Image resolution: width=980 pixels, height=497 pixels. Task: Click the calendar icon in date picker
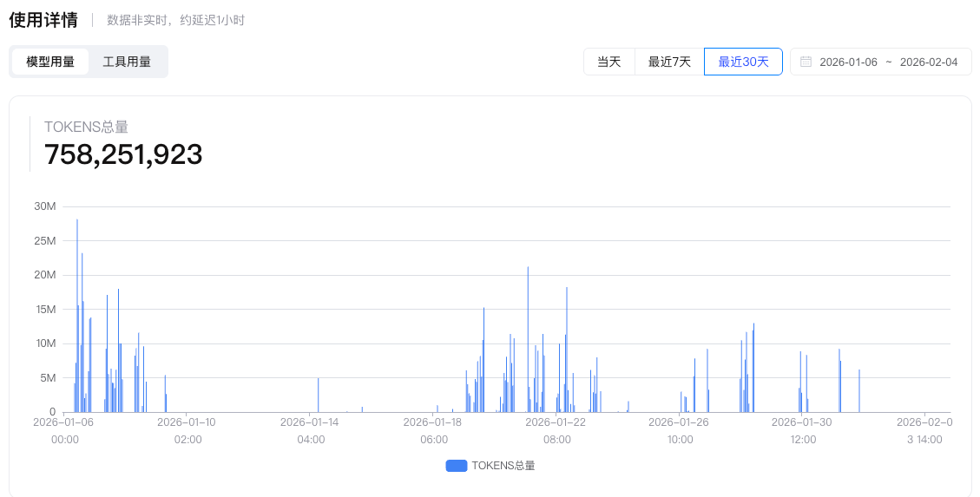click(x=806, y=62)
